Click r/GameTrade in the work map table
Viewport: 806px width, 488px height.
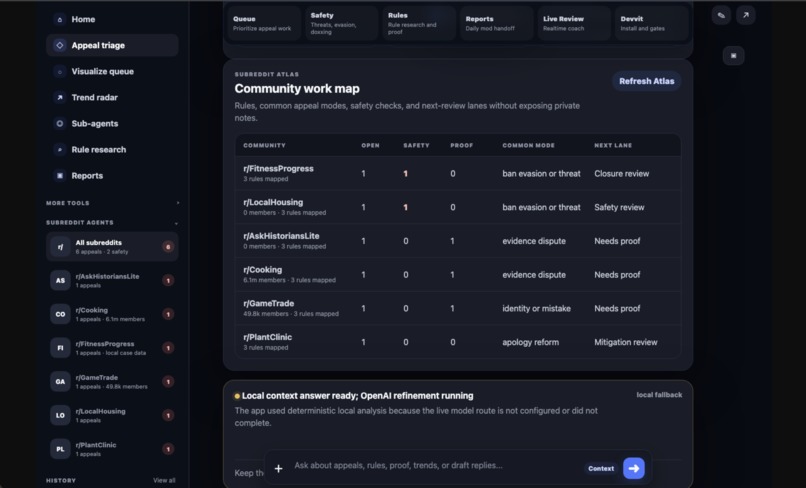268,303
